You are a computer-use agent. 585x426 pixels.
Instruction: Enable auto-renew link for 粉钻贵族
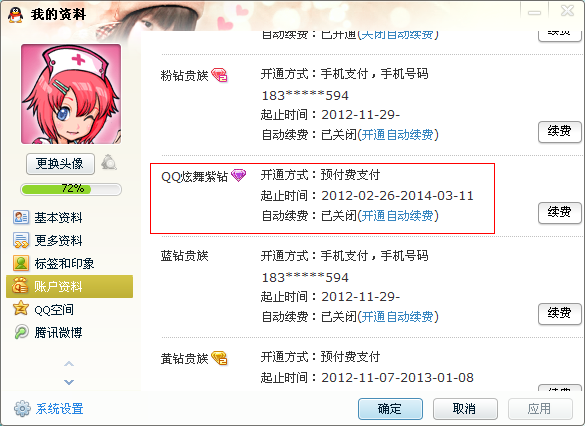pos(397,134)
